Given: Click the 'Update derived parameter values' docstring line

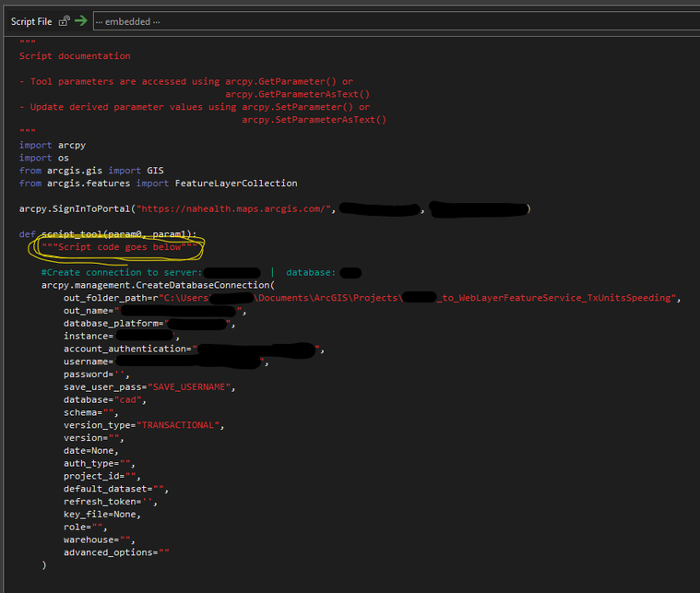Looking at the screenshot, I should [195, 107].
